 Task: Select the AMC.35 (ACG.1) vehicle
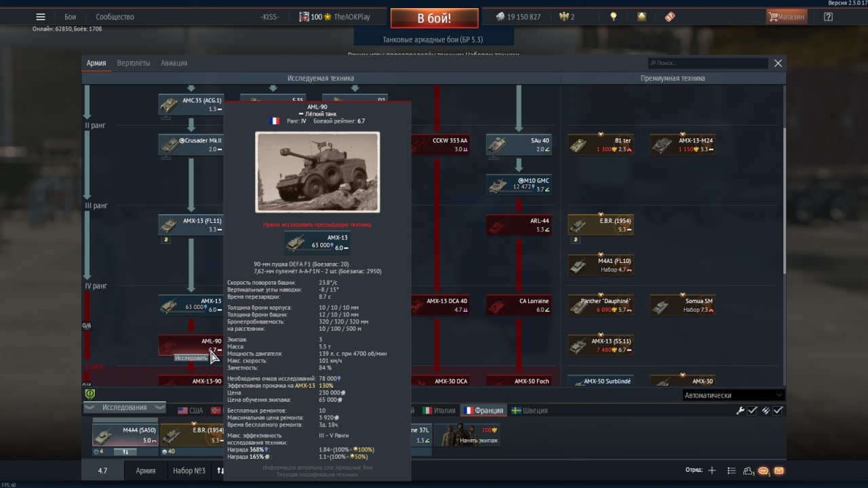click(x=191, y=104)
